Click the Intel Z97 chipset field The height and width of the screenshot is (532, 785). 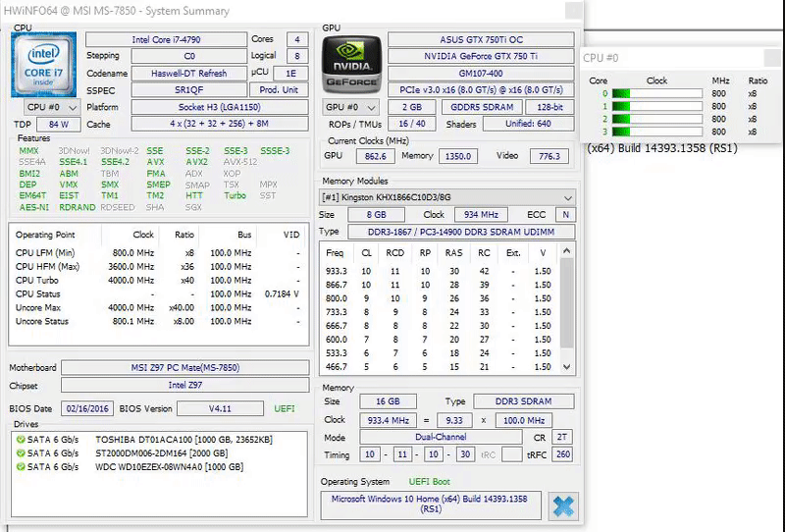pyautogui.click(x=185, y=385)
